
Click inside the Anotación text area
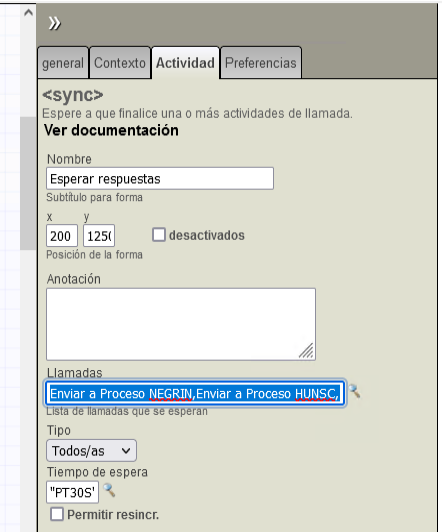tap(181, 324)
